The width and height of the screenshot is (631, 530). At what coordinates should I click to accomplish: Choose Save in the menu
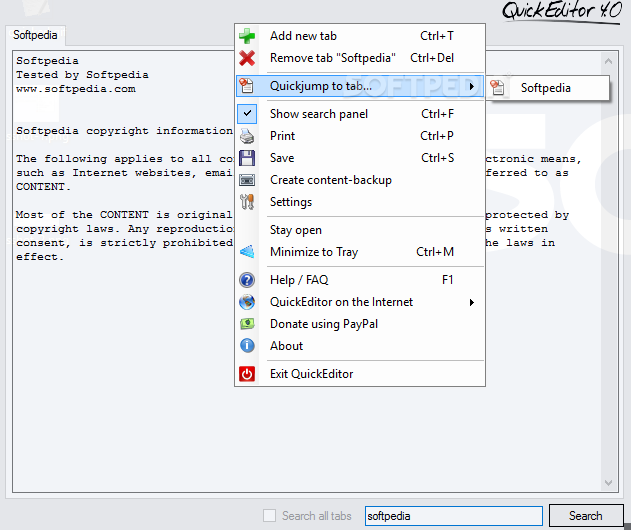coord(360,158)
